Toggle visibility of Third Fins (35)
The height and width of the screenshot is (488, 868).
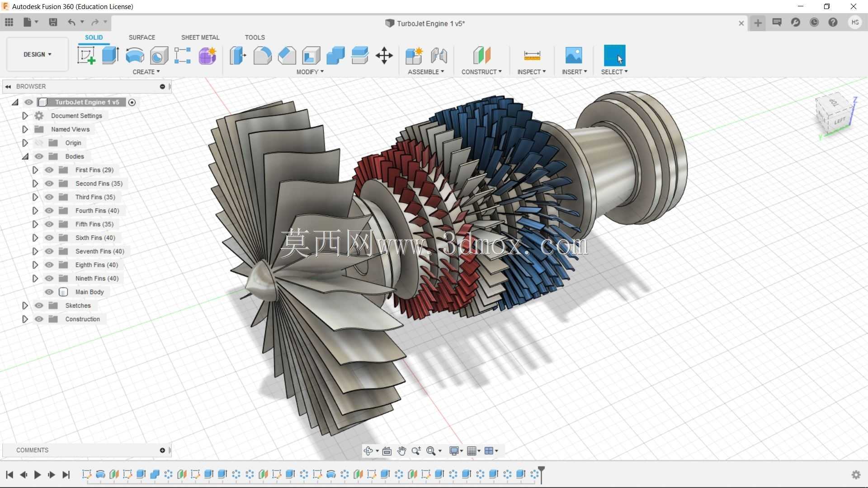tap(49, 197)
